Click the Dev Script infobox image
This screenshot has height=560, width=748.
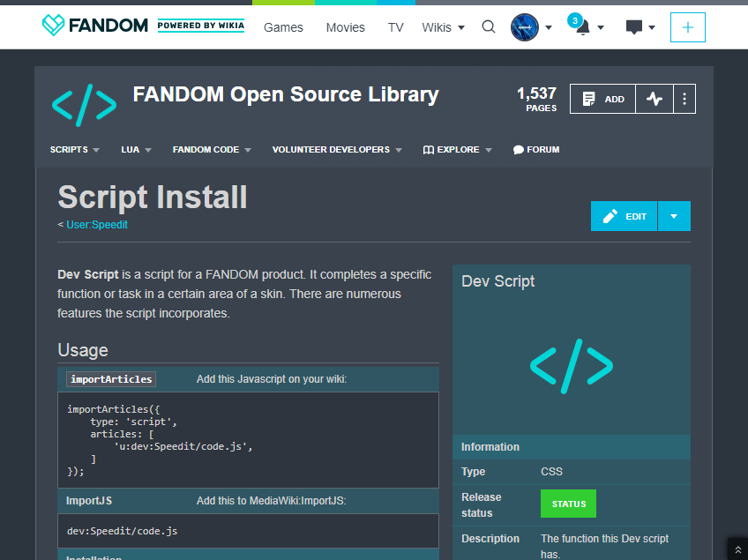[x=571, y=365]
